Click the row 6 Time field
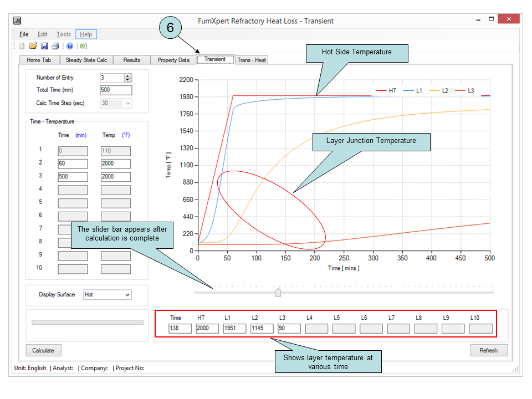Screen dimensions: 532x399 [73, 216]
